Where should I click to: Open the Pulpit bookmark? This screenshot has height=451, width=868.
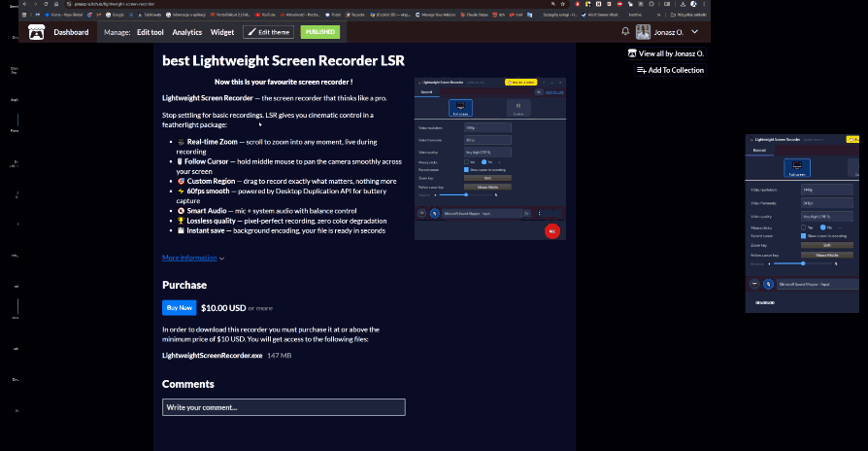tap(333, 15)
